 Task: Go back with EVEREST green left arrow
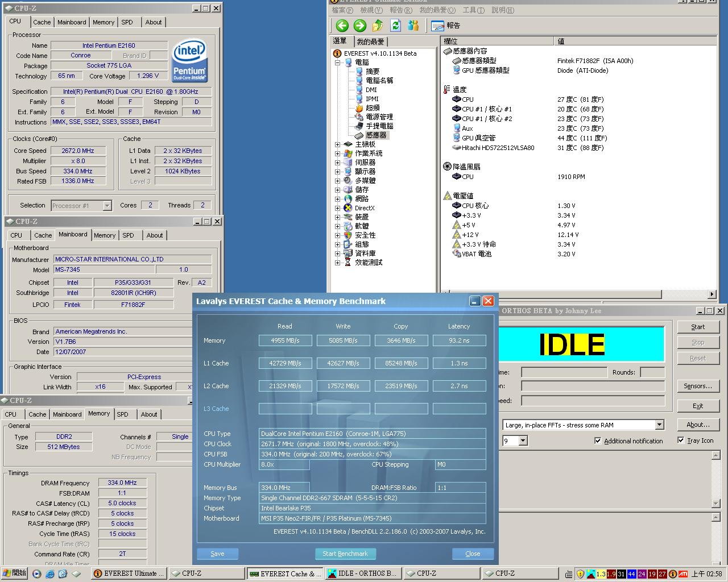[342, 25]
